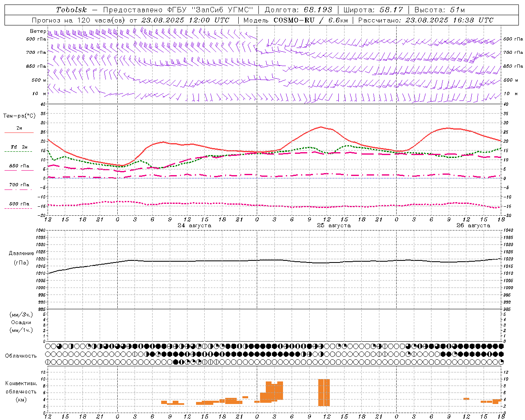Click the 'Облачность' cloudiness label

pyautogui.click(x=21, y=356)
